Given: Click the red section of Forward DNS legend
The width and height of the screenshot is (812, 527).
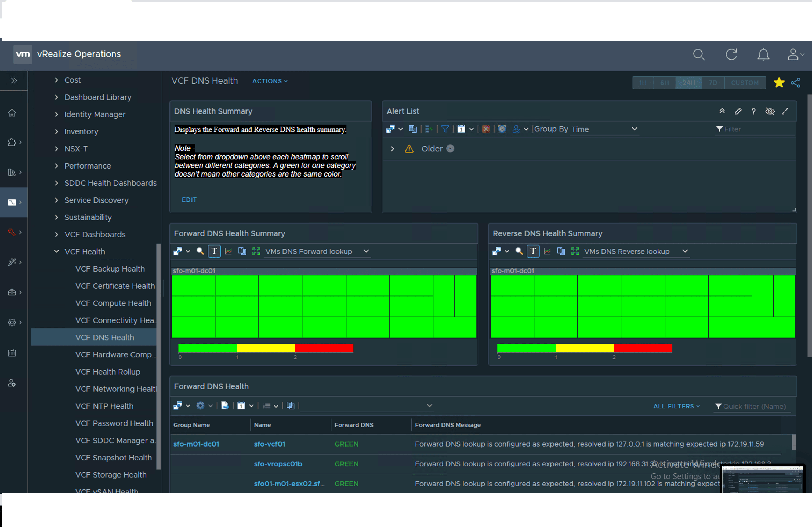Looking at the screenshot, I should 324,348.
